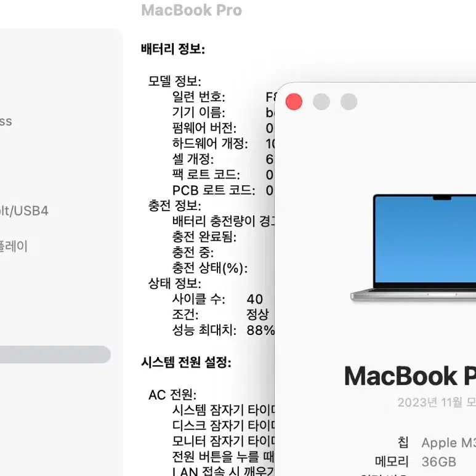This screenshot has width=476, height=476.
Task: Click the 모델 정보 label
Action: (174, 81)
